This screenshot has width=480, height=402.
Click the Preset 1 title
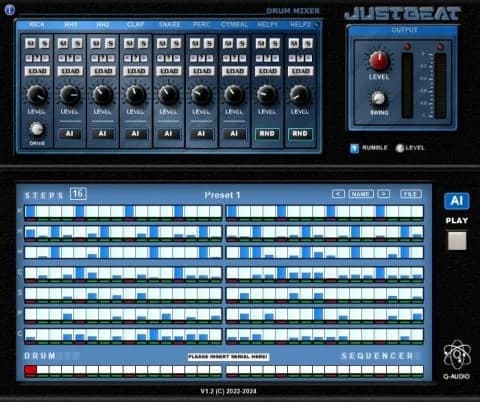tap(222, 195)
